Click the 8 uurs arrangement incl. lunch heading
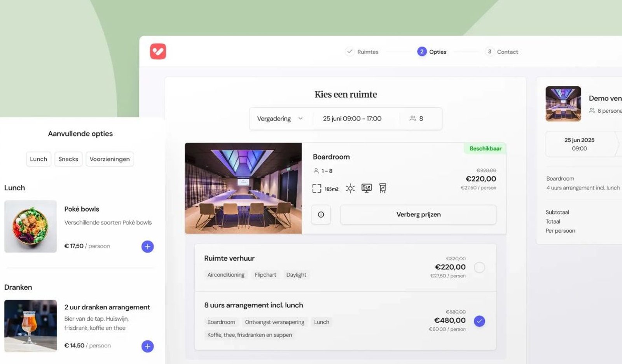This screenshot has height=364, width=622. tap(253, 305)
